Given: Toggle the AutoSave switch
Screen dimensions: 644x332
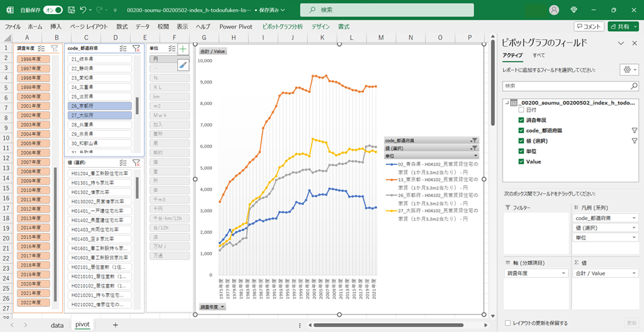Looking at the screenshot, I should pos(53,10).
